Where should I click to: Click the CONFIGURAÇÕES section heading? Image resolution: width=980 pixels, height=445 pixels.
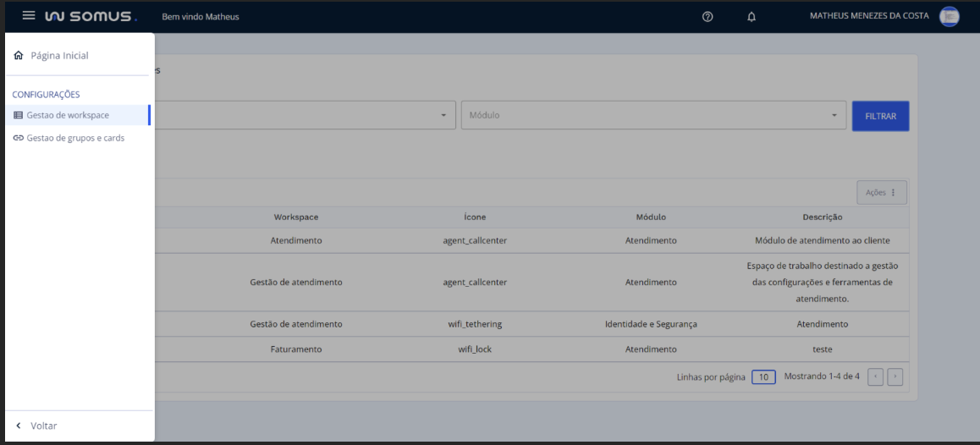point(46,95)
